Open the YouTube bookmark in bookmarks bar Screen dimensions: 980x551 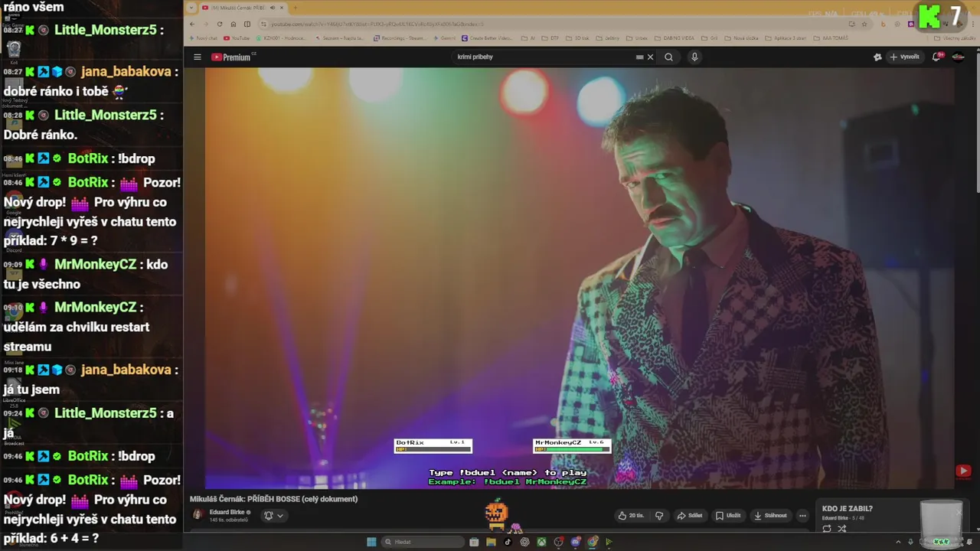(x=237, y=37)
